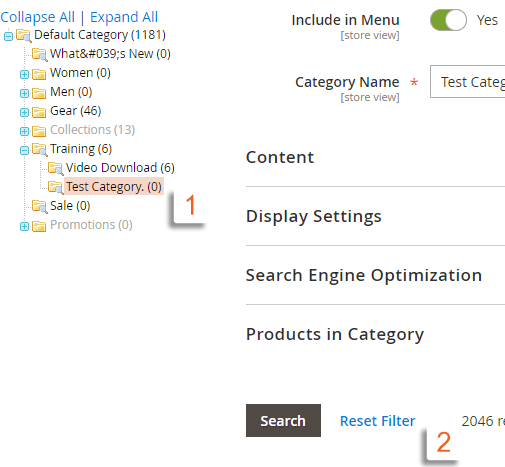
Task: Expand the Promotions category node
Action: [x=24, y=226]
